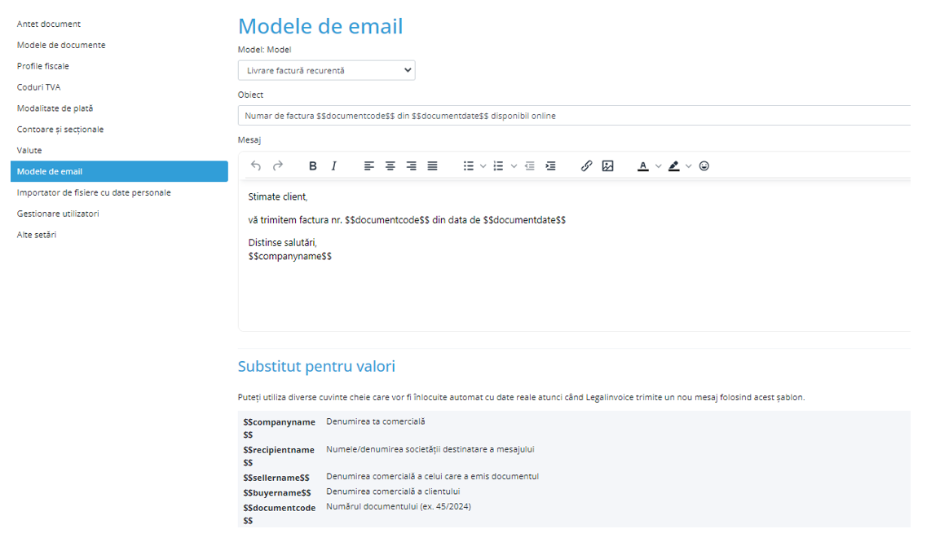Insert a hyperlink into the message
The image size is (931, 560).
tap(586, 166)
